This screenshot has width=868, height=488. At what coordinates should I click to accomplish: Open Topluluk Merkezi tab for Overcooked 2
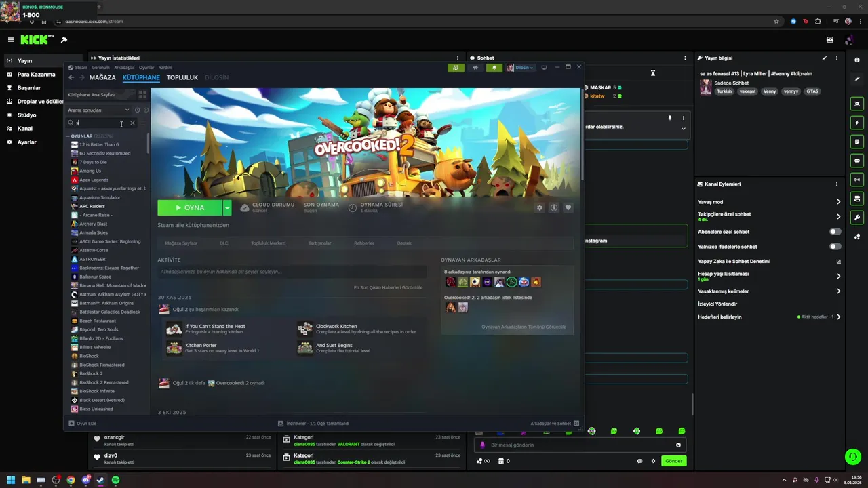[x=269, y=243]
